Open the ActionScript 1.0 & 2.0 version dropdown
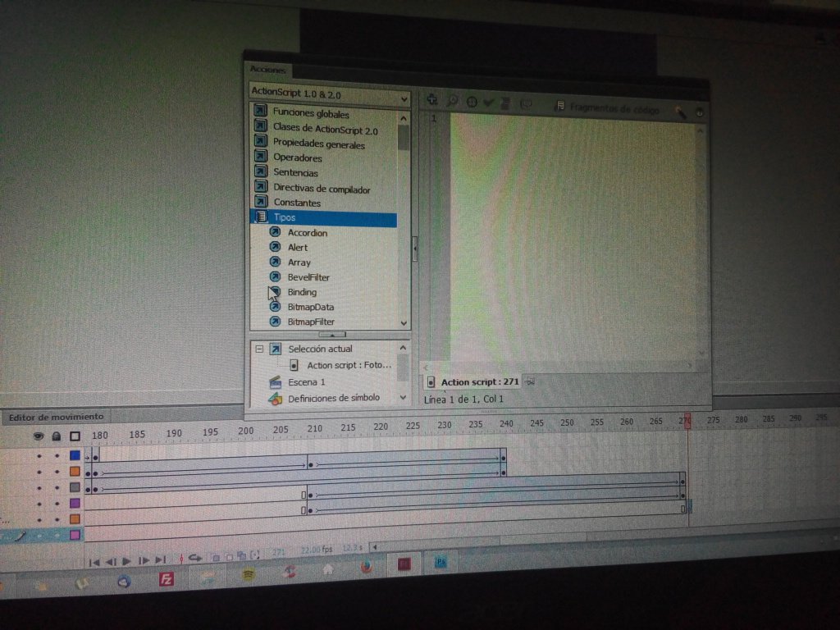840x630 pixels. pos(404,98)
